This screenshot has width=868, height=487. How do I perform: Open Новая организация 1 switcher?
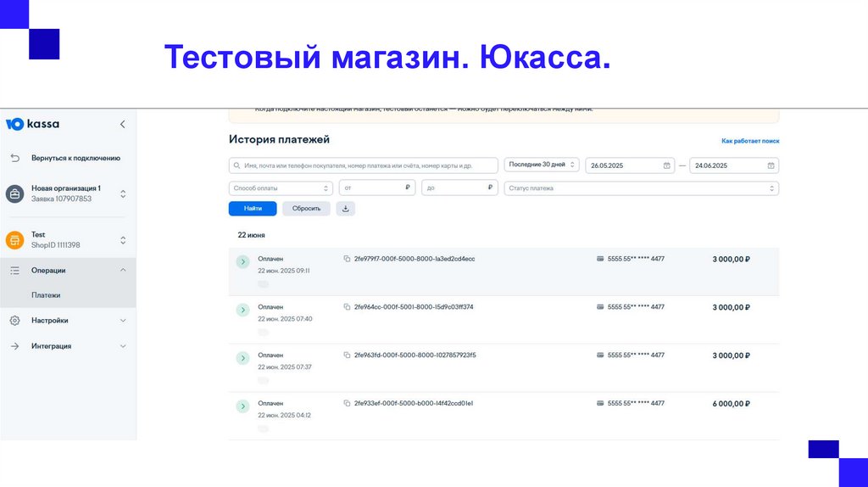(123, 193)
